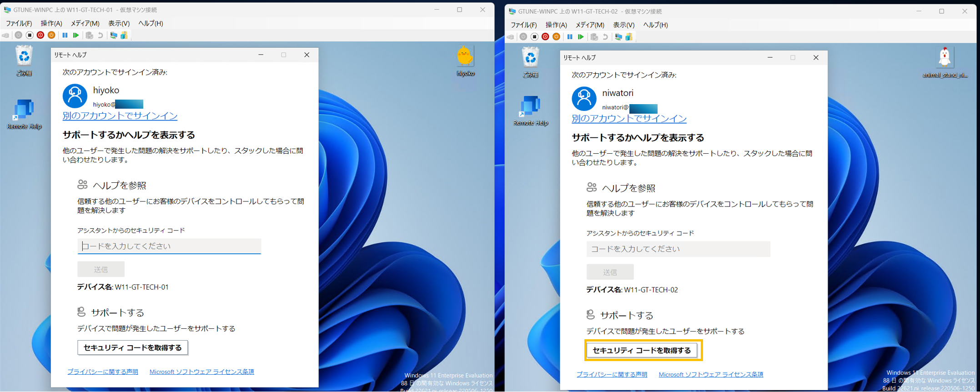Viewport: 980px width, 392px height.
Task: Click セキュリティ コードを取得する on TECH-02
Action: [x=642, y=351]
